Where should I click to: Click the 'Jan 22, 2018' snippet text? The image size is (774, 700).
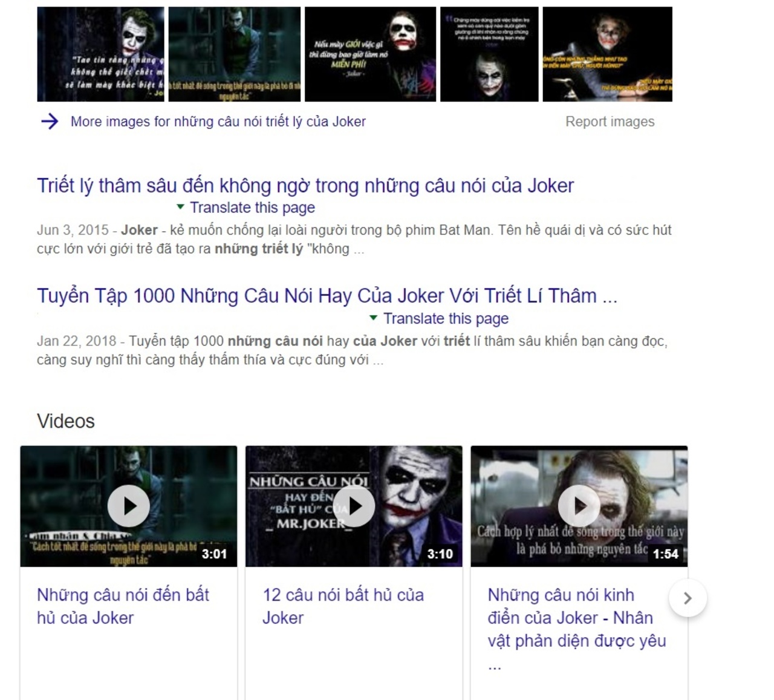[352, 350]
